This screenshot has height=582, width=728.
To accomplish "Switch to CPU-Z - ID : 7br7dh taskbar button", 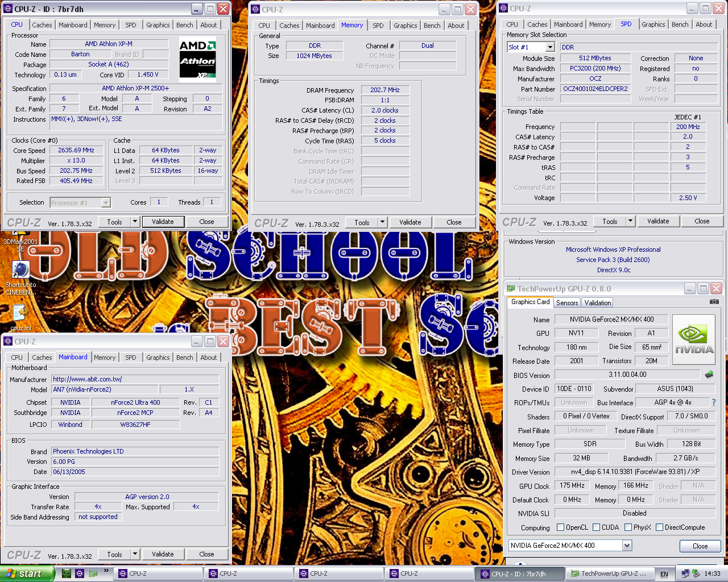I will coord(519,573).
